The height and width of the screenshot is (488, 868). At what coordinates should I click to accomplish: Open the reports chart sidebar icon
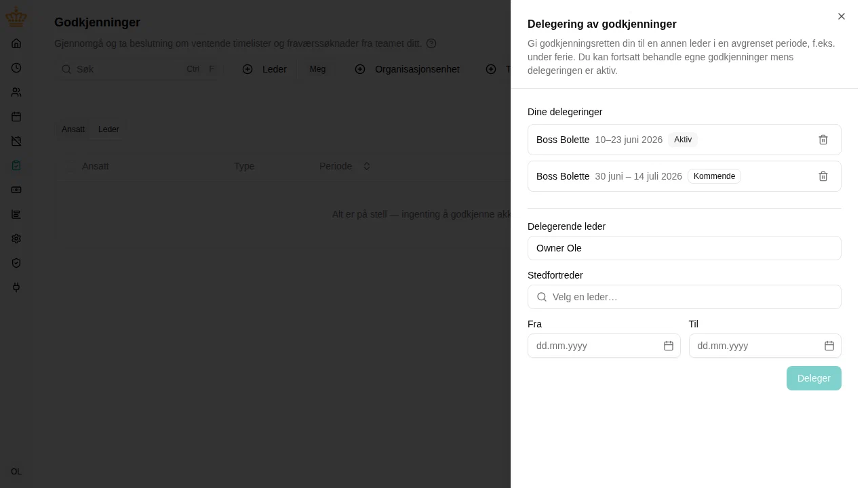click(16, 214)
